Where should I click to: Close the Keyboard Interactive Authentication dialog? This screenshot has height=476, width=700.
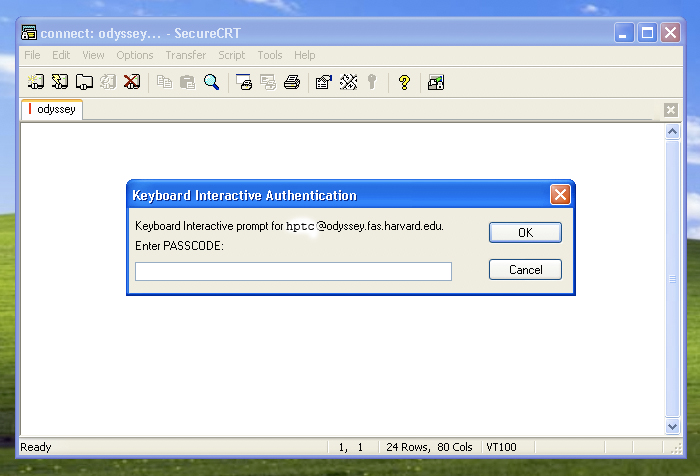[560, 195]
